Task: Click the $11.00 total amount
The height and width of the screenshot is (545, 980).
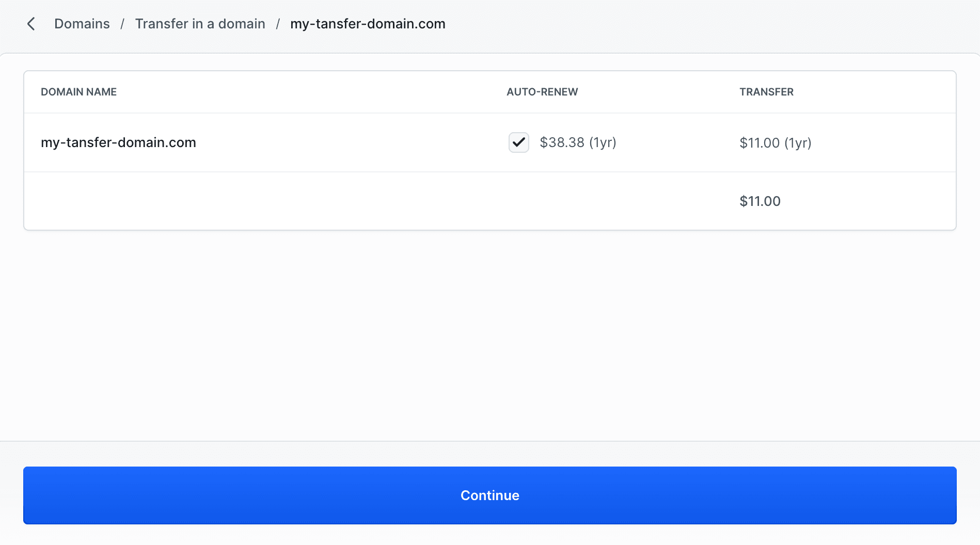Action: [x=760, y=201]
